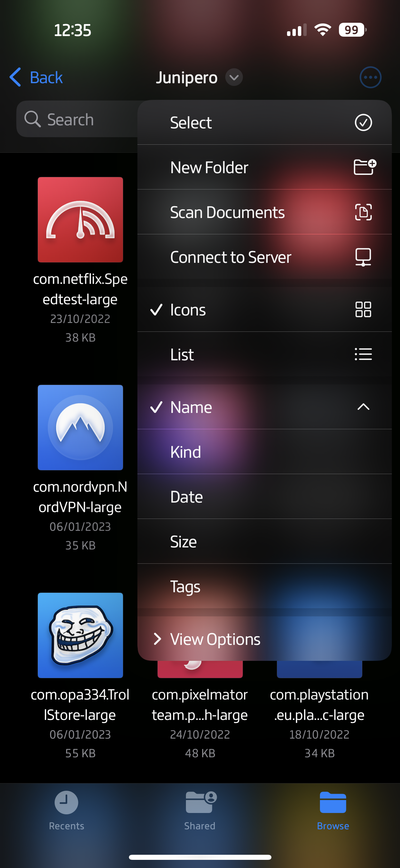Sort files by Name

click(x=265, y=407)
